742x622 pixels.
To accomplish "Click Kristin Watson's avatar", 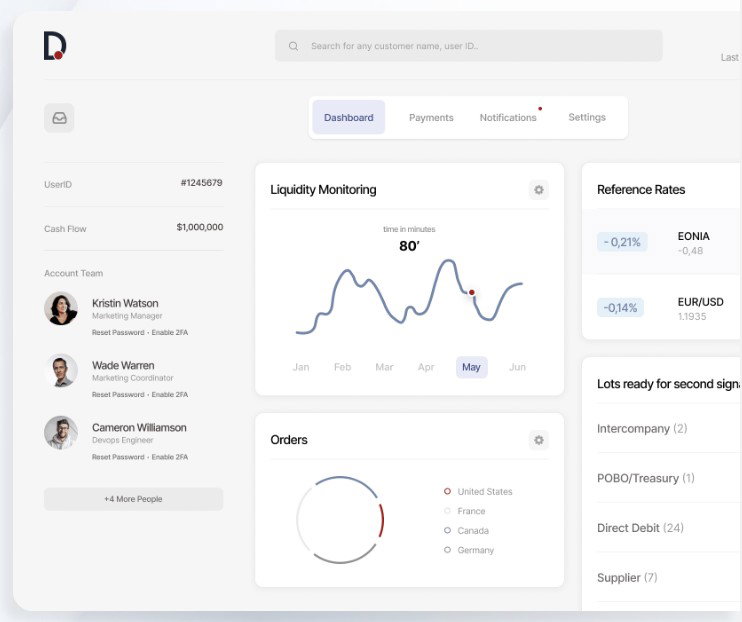I will click(x=61, y=308).
